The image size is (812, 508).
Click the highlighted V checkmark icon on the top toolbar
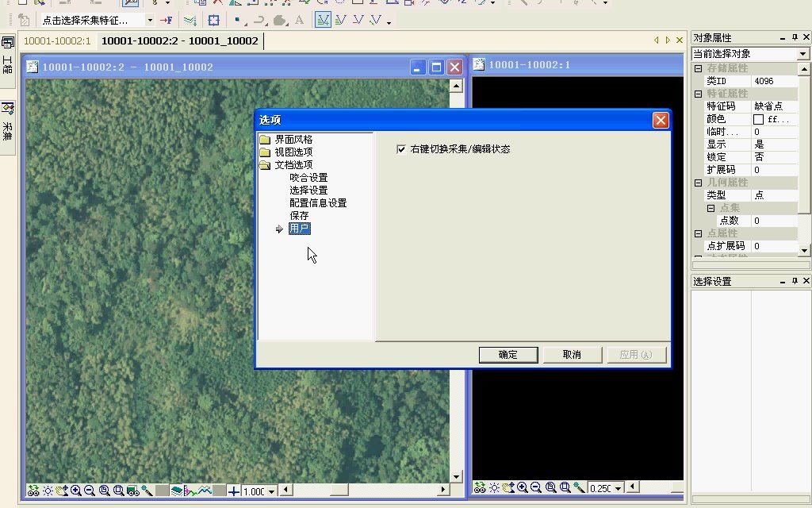(322, 19)
